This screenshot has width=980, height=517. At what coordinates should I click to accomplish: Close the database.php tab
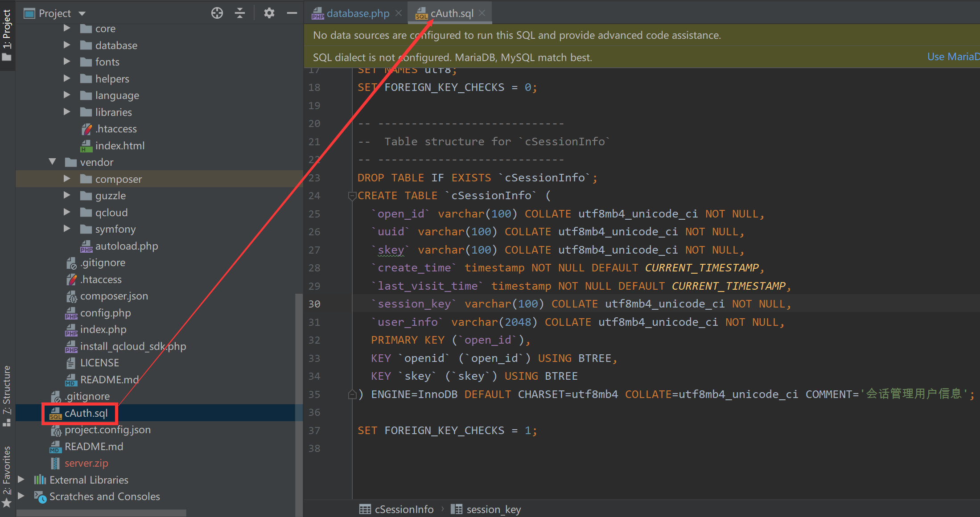[399, 13]
